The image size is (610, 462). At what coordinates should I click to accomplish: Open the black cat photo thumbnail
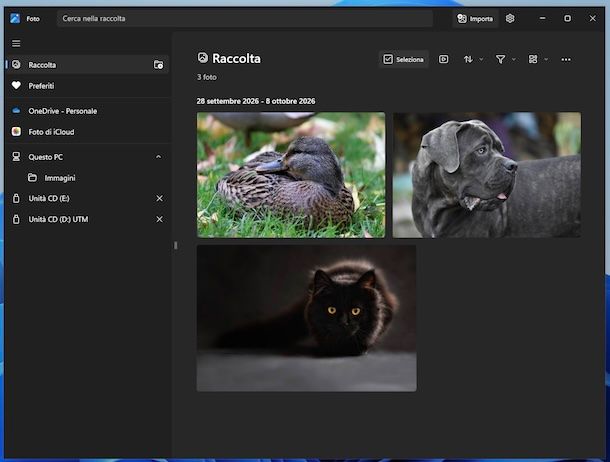coord(307,318)
